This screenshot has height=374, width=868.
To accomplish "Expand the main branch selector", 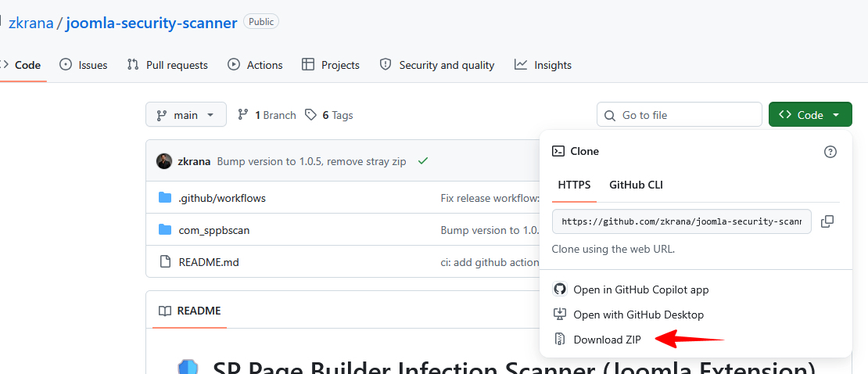I will (186, 115).
